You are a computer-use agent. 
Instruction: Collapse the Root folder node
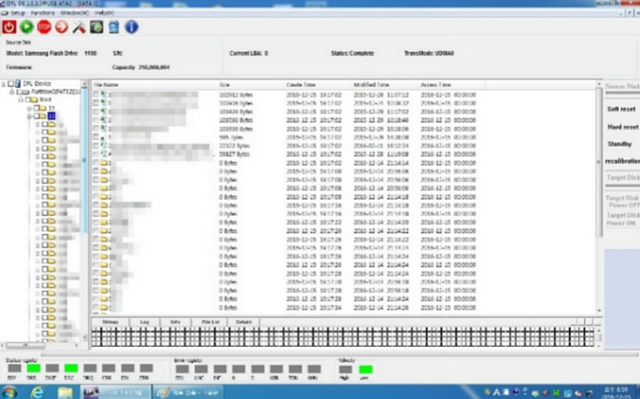(x=20, y=100)
